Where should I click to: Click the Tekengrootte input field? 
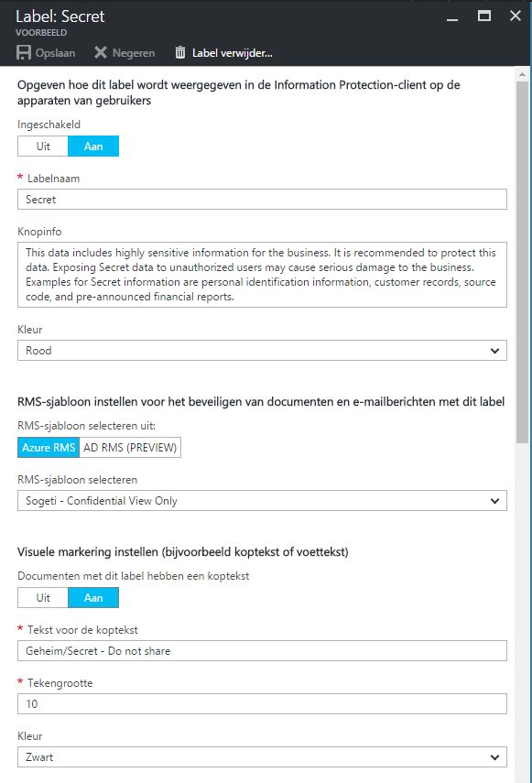coord(262,704)
